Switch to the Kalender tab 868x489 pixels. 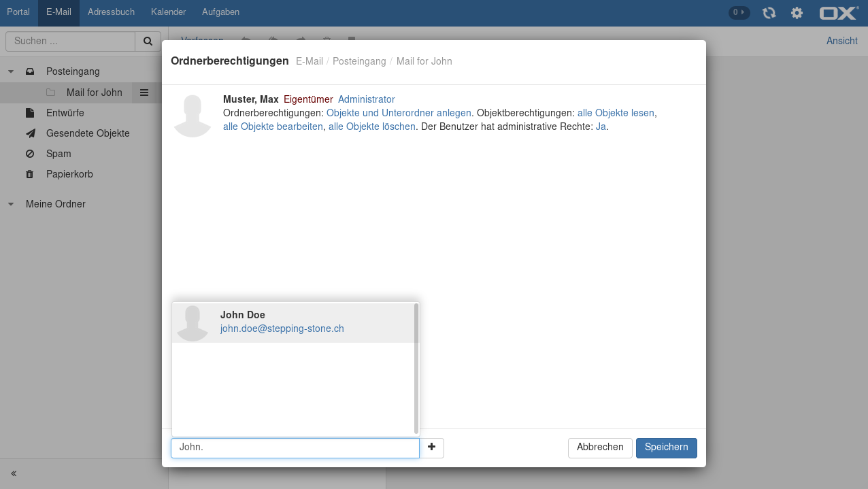(168, 12)
